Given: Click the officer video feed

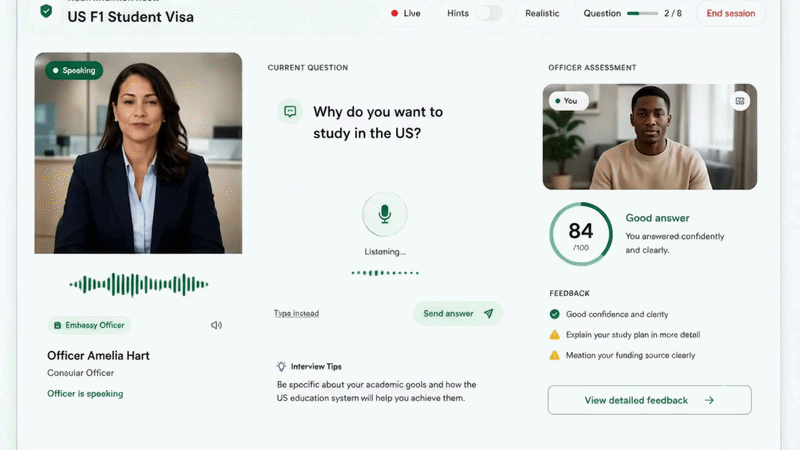Looking at the screenshot, I should (138, 153).
